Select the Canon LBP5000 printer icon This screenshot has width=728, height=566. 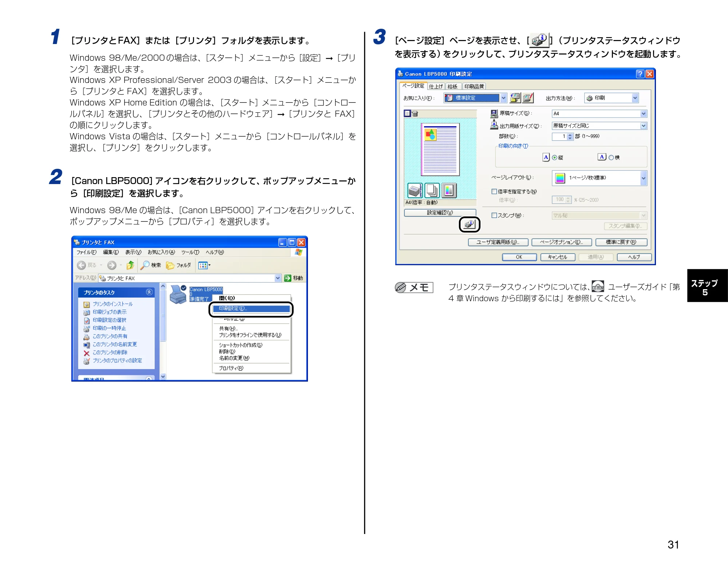178,295
